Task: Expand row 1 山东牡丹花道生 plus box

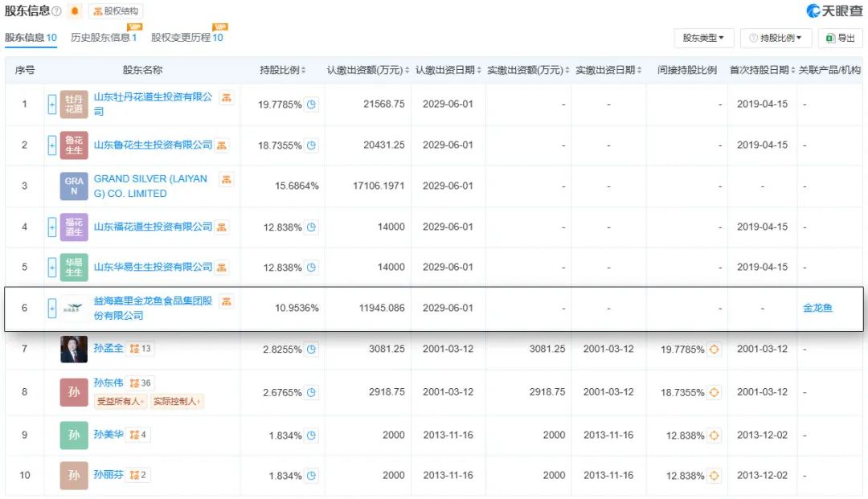Action: tap(52, 104)
